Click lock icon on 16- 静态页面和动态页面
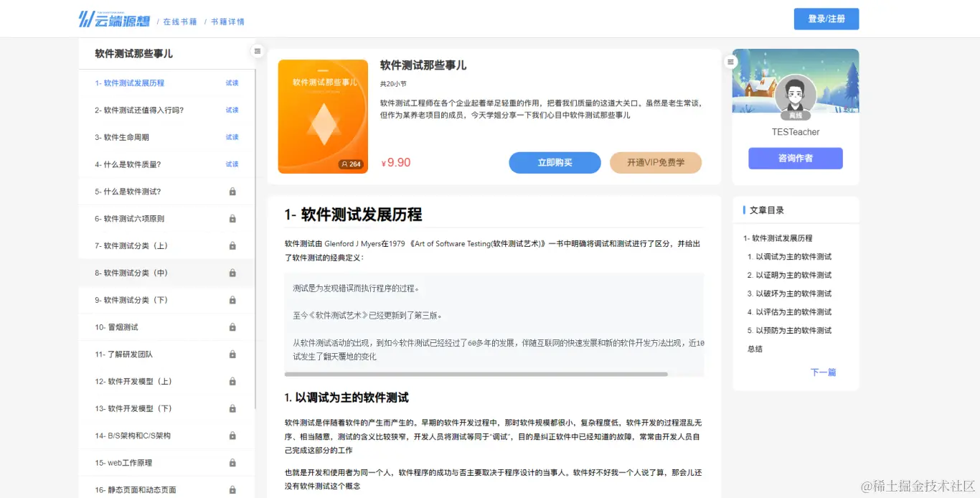 click(232, 490)
